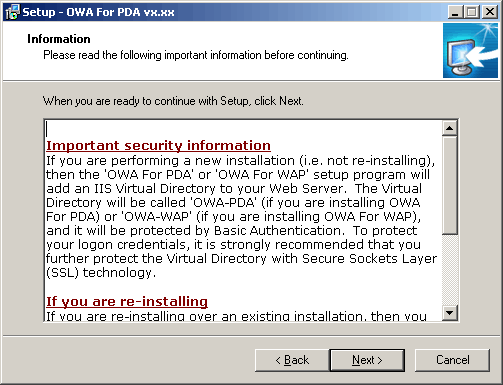The width and height of the screenshot is (503, 385).
Task: Click the maximize window button
Action: pos(471,12)
